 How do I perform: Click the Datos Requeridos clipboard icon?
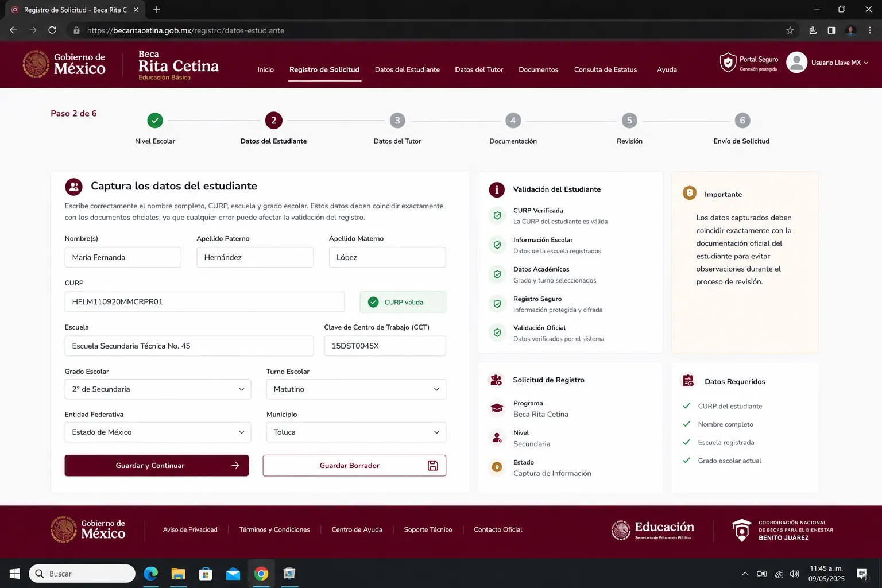click(688, 380)
